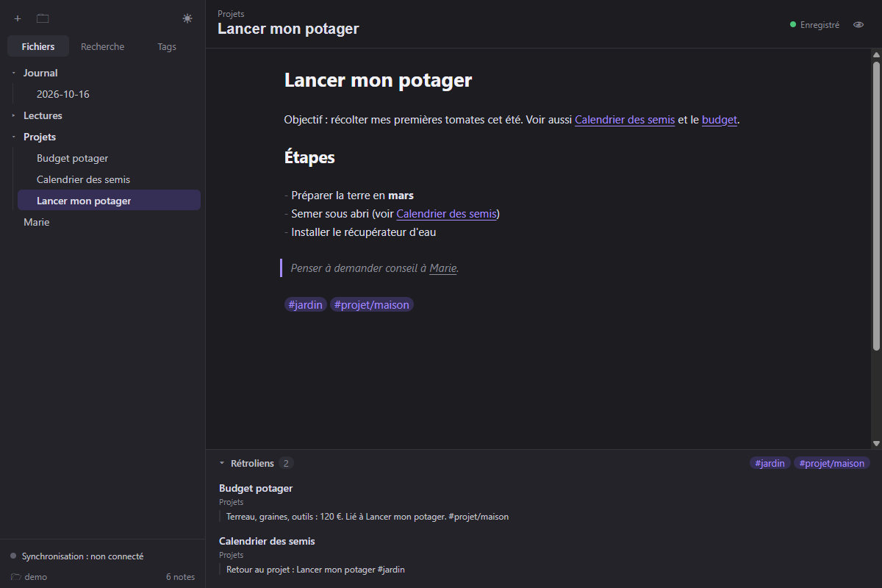This screenshot has height=588, width=882.
Task: Collapse the Projets folder arrow
Action: [14, 137]
